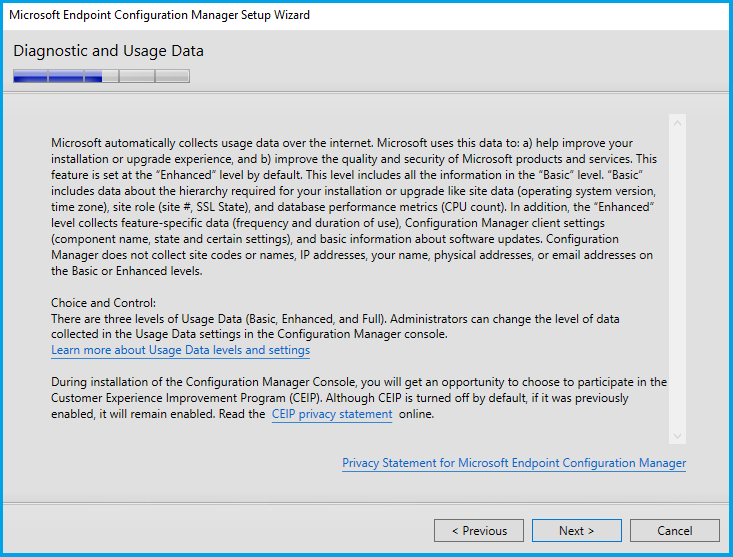
Task: Click the third progress bar segment
Action: click(101, 76)
